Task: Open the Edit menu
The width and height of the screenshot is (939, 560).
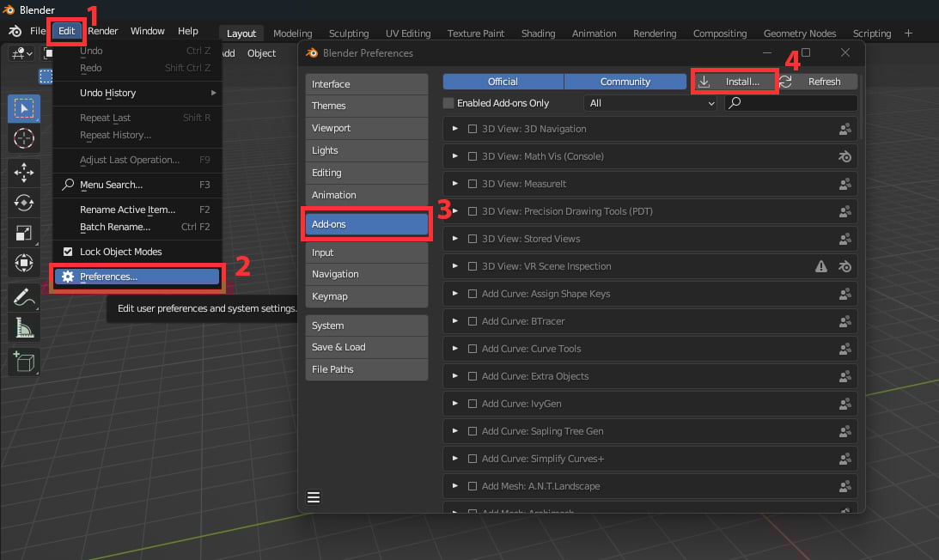Action: [66, 31]
